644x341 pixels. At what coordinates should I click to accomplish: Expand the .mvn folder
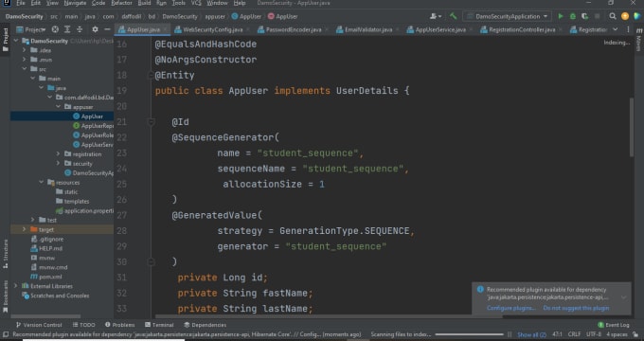pyautogui.click(x=24, y=60)
